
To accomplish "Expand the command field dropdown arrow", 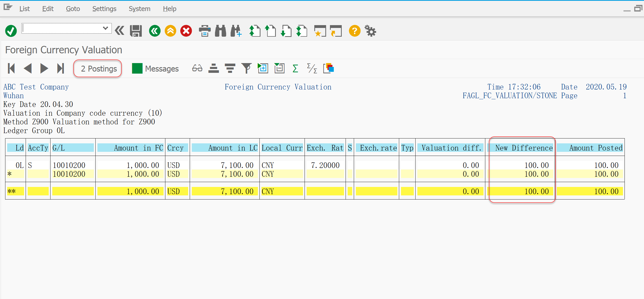I will (105, 28).
